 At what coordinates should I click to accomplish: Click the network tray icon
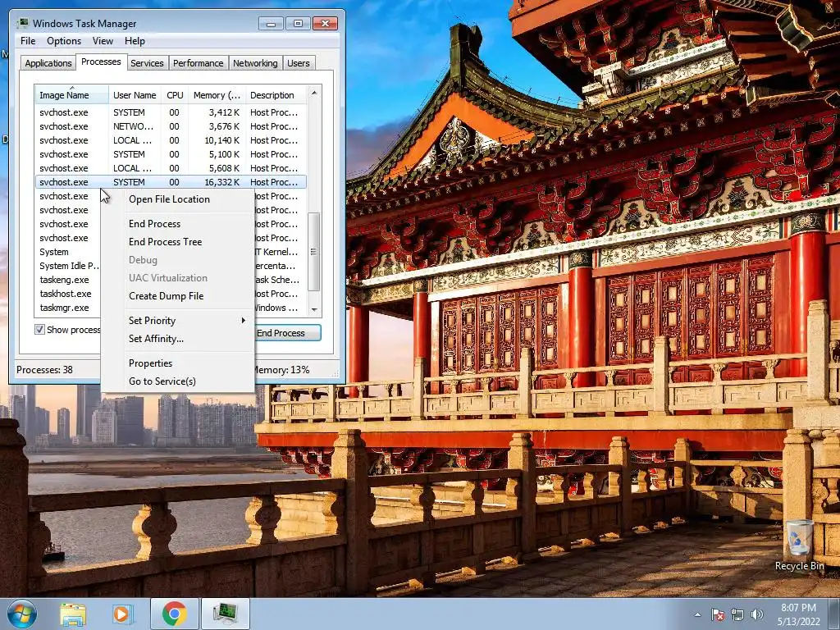point(737,614)
